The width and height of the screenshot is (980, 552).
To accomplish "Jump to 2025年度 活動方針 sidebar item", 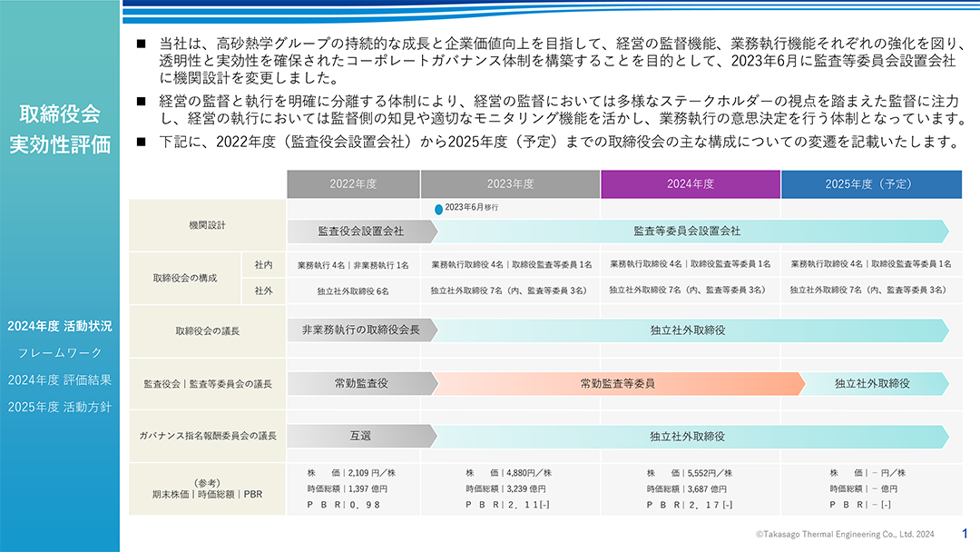I will 60,407.
